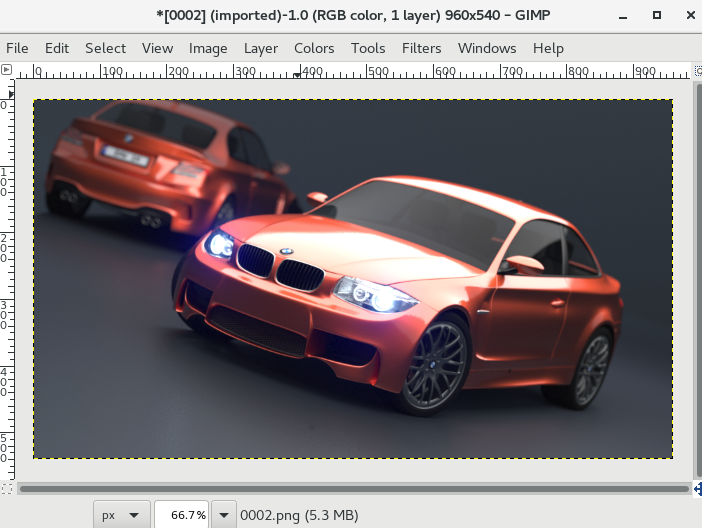The width and height of the screenshot is (702, 528).
Task: Open the Edit menu
Action: click(56, 48)
